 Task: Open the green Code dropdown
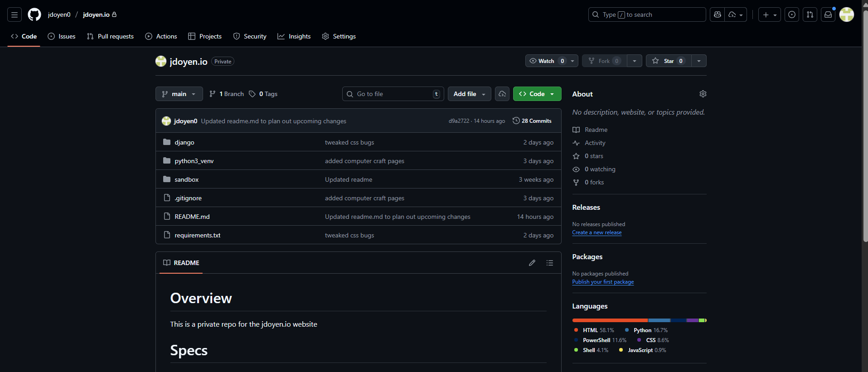[x=537, y=94]
